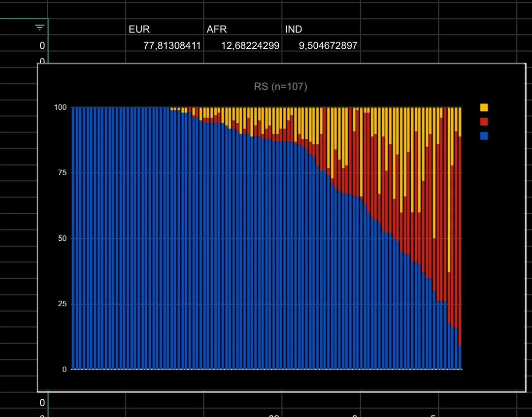This screenshot has height=417, width=532.
Task: Click the 75 label on the y-axis
Action: coord(63,173)
